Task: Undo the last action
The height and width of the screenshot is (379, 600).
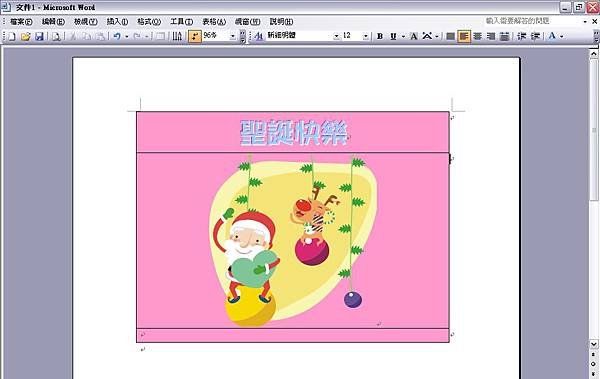Action: [x=117, y=36]
